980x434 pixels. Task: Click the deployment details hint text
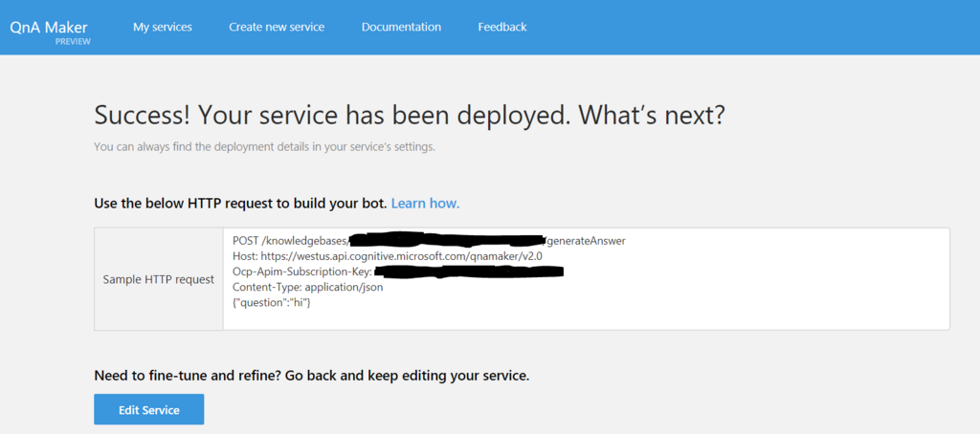[x=264, y=147]
